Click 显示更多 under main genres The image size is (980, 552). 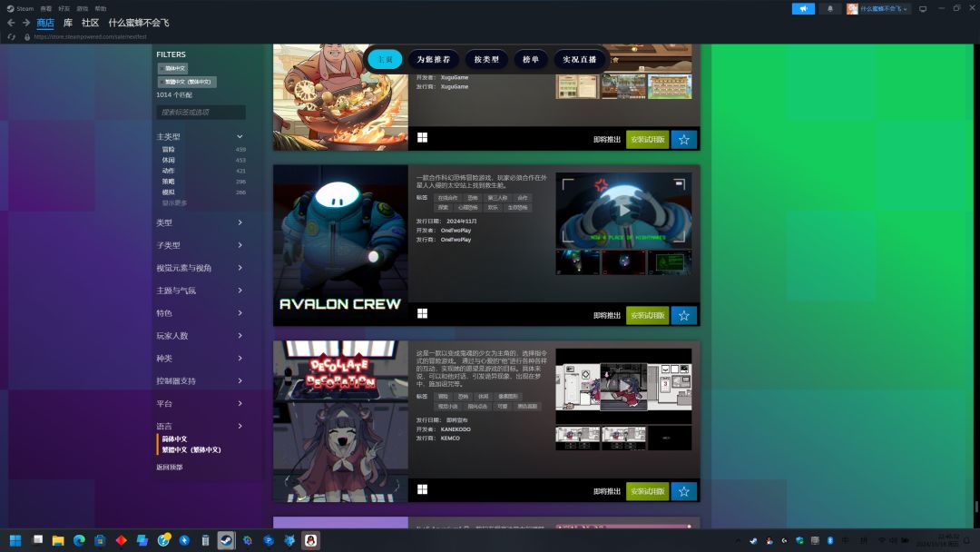[x=174, y=202]
